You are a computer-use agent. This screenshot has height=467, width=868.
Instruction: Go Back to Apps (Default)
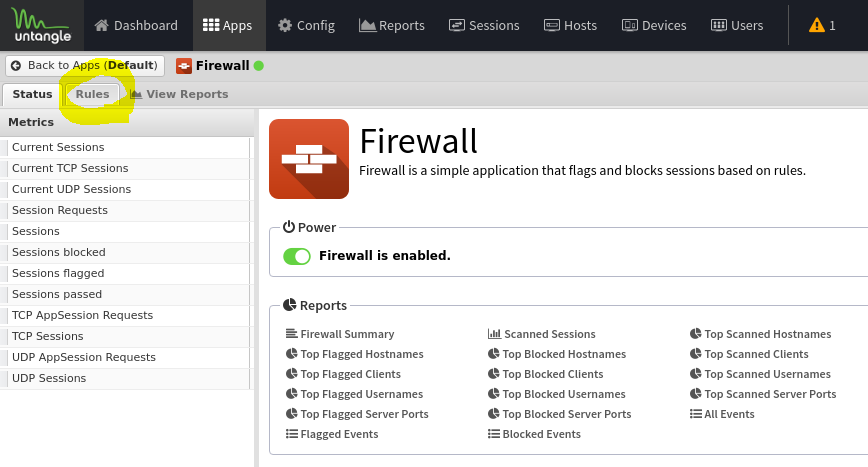point(85,65)
